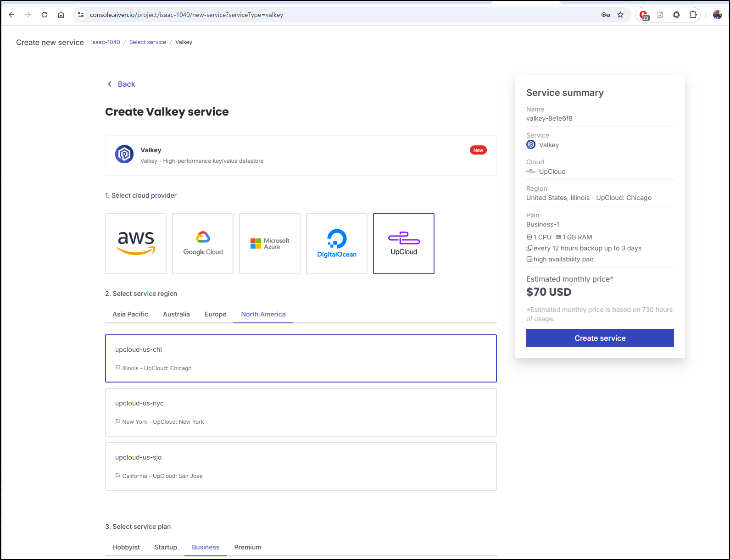Click service name valkey-8e1e6f8
This screenshot has height=560, width=730.
[549, 118]
